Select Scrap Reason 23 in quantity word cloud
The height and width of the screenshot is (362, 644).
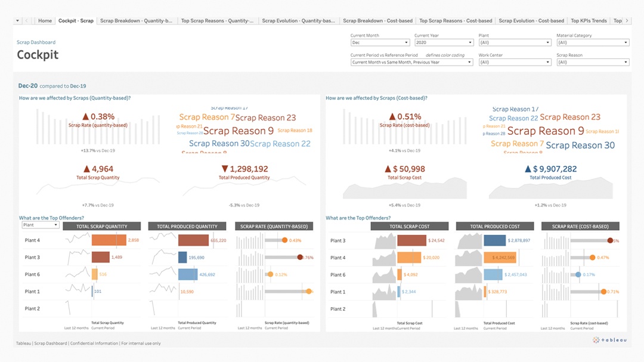pos(265,118)
